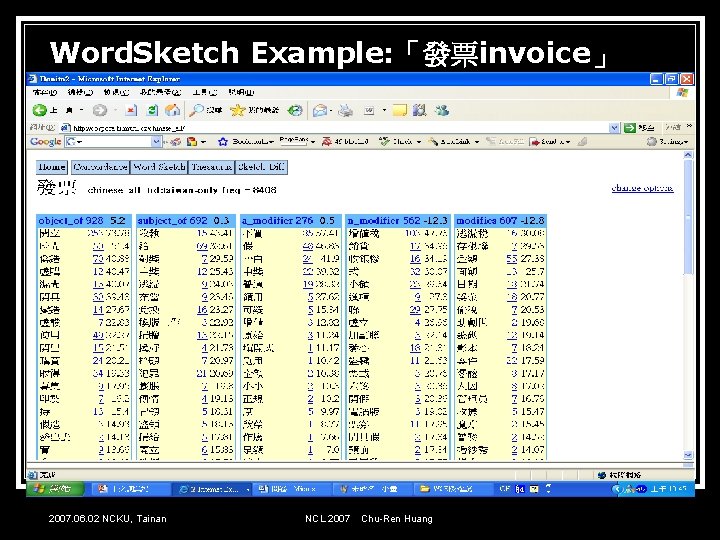Click the Research book icon in toolbar
This screenshot has width=720, height=540.
(419, 110)
